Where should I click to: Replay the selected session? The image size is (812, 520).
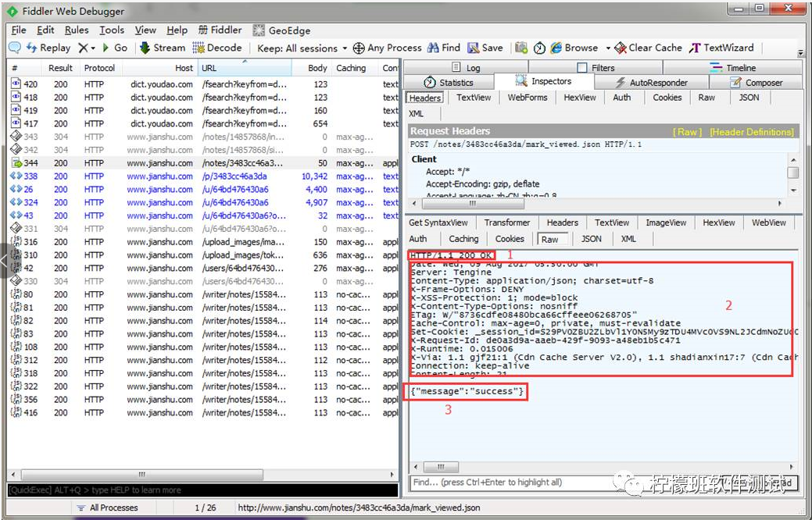[48, 48]
